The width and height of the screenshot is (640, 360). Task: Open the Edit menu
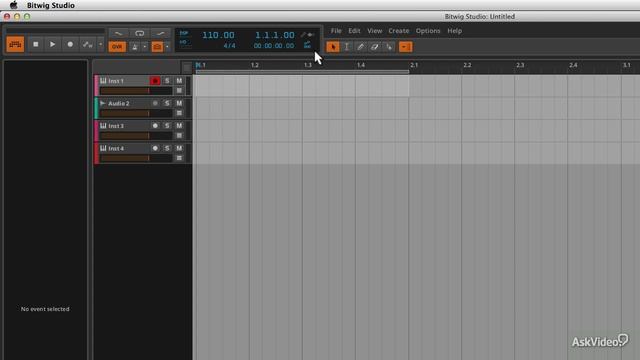[x=354, y=31]
